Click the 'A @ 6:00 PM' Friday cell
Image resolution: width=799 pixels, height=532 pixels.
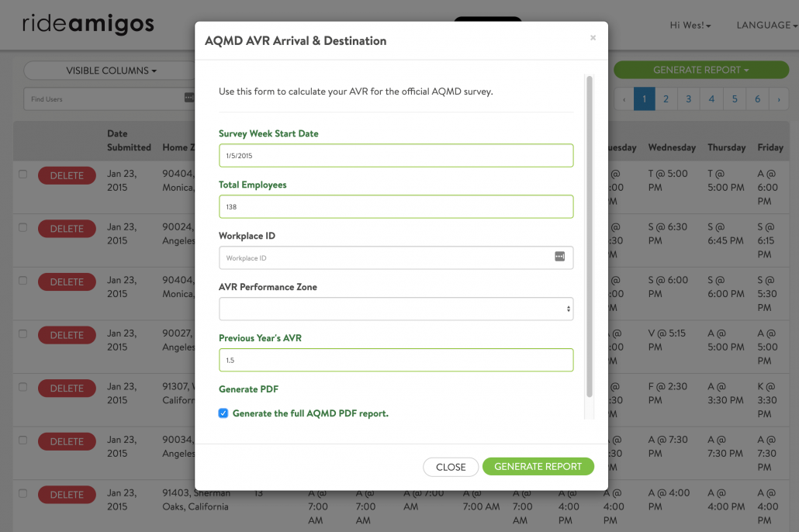[x=767, y=187]
